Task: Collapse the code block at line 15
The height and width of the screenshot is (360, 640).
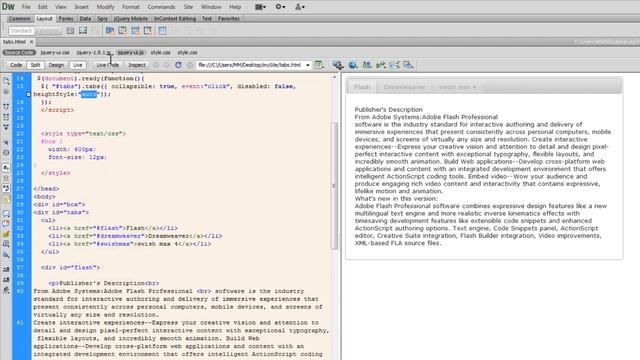Action: 28,94
